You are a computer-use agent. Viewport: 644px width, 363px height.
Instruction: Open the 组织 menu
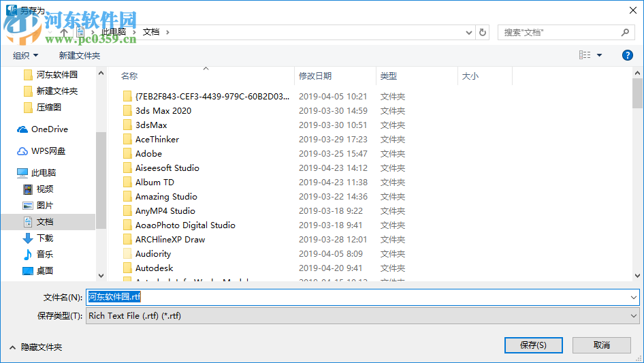(x=25, y=55)
